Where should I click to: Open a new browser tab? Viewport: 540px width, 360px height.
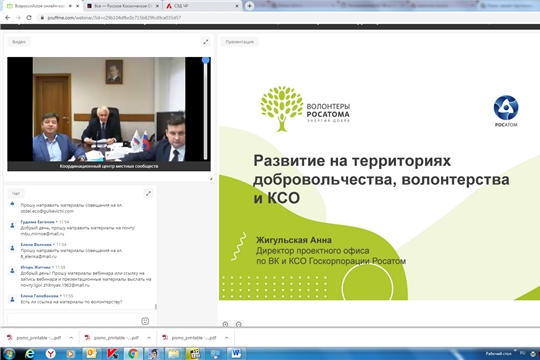249,6
